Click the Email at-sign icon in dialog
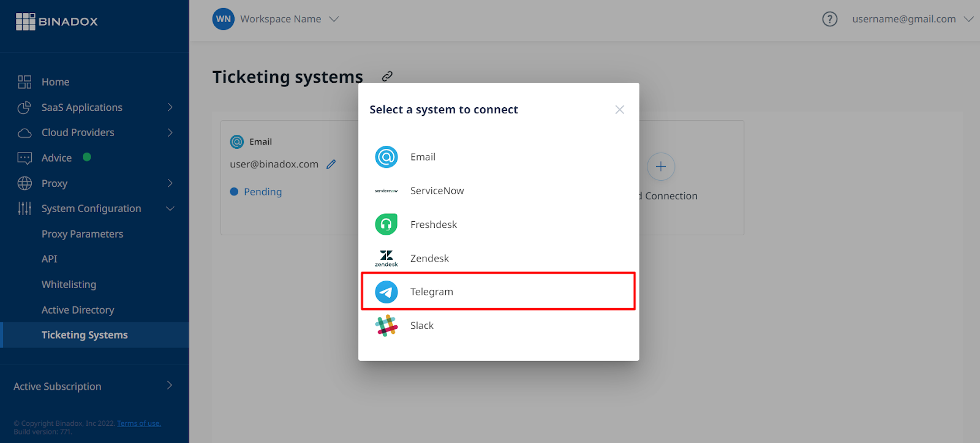The height and width of the screenshot is (443, 980). pyautogui.click(x=386, y=157)
